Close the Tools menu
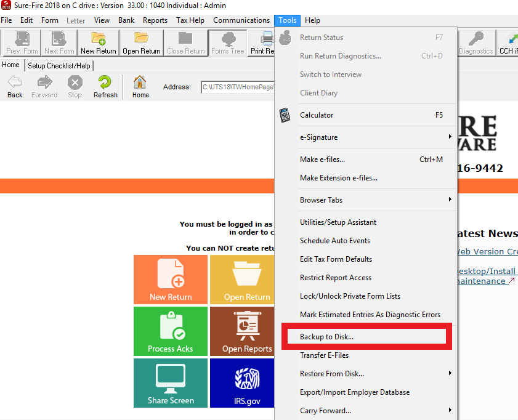Viewport: 518px width, 420px height. pyautogui.click(x=288, y=20)
